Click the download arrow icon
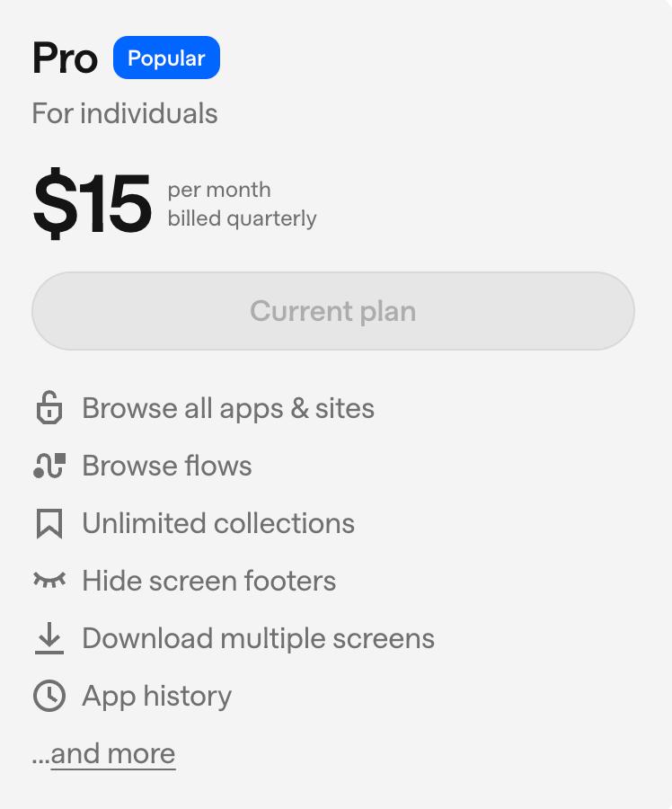 click(49, 638)
